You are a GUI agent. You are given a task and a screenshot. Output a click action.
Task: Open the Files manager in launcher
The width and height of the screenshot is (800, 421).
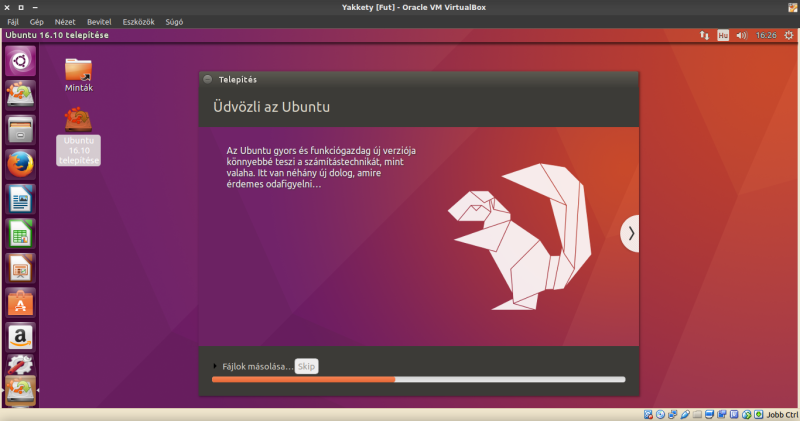[x=21, y=129]
